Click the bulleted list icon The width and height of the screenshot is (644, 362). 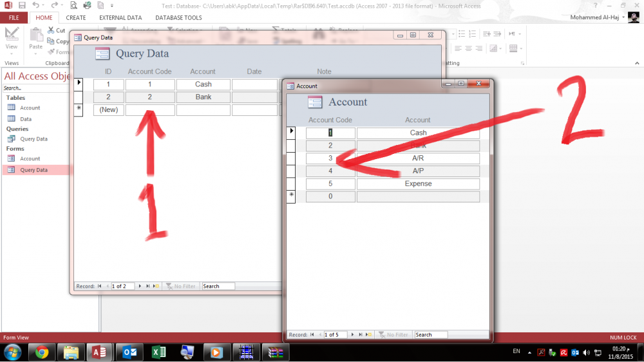pos(462,33)
